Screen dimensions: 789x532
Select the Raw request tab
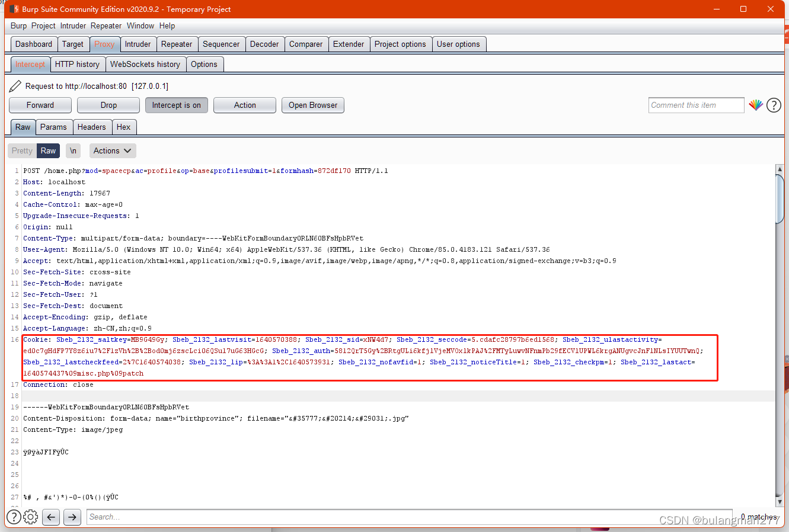click(23, 127)
